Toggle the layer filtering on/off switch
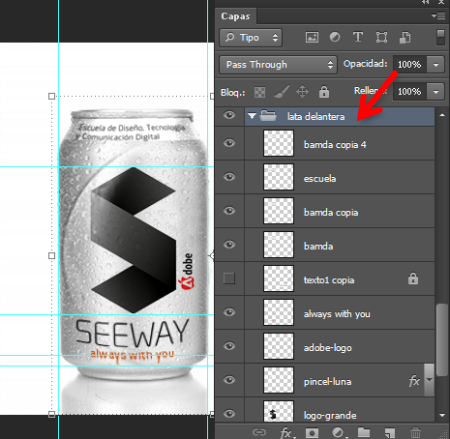 click(x=440, y=37)
